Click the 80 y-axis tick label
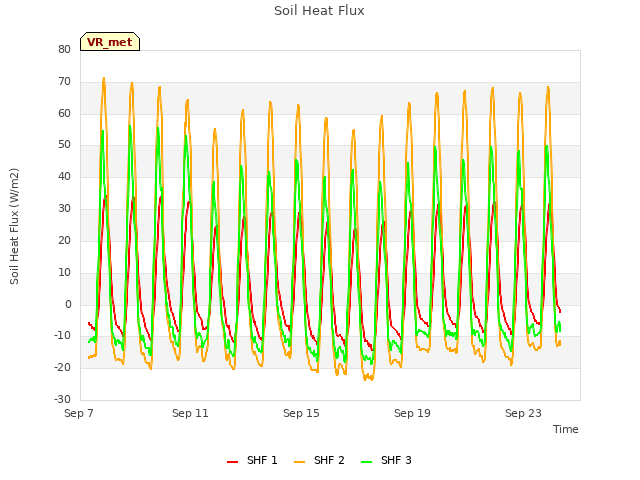 click(64, 49)
